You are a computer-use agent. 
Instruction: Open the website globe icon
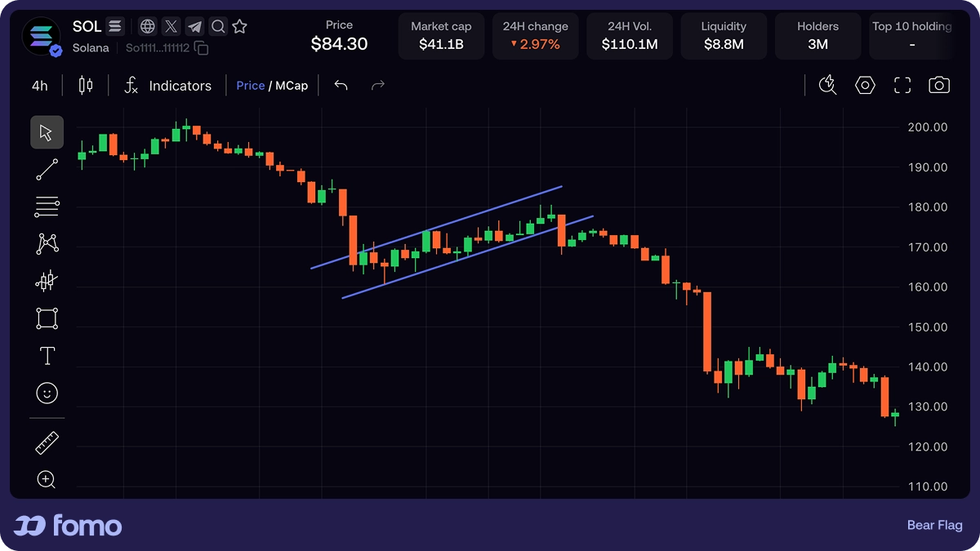[x=148, y=27]
